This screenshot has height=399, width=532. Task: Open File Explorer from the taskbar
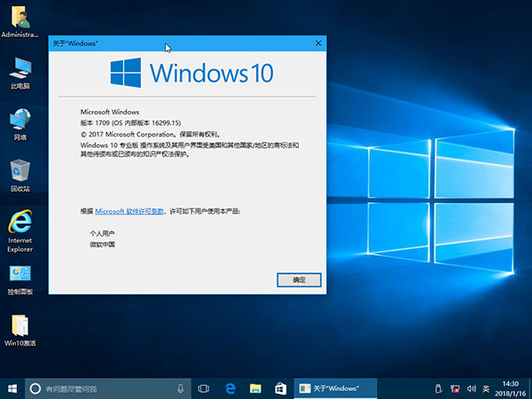(254, 388)
